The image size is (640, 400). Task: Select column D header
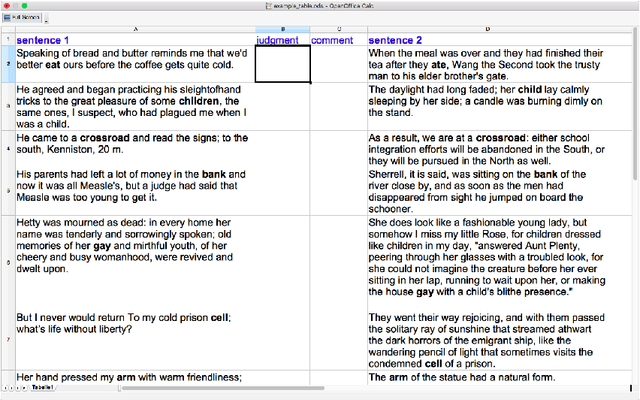(487, 29)
